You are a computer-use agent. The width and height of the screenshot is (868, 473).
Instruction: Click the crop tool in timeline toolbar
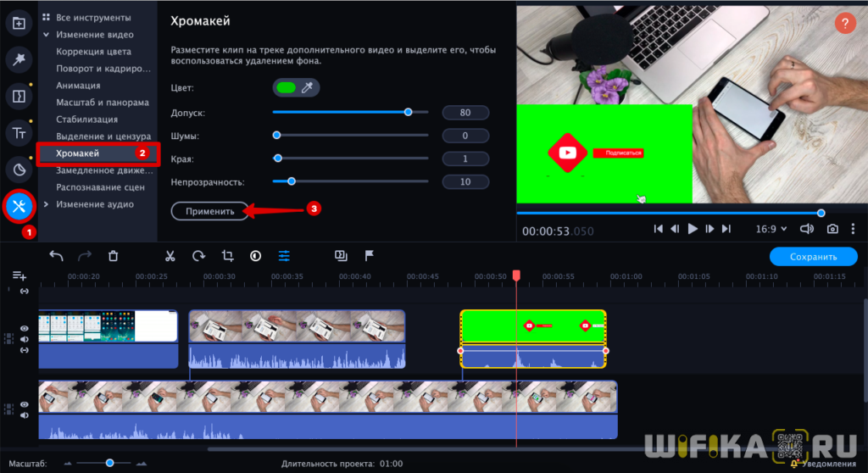tap(227, 256)
